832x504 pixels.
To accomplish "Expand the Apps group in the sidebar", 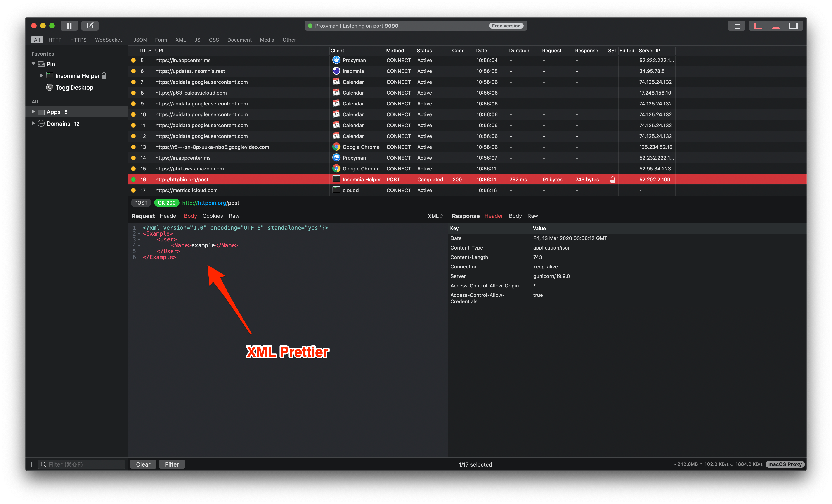I will [33, 112].
